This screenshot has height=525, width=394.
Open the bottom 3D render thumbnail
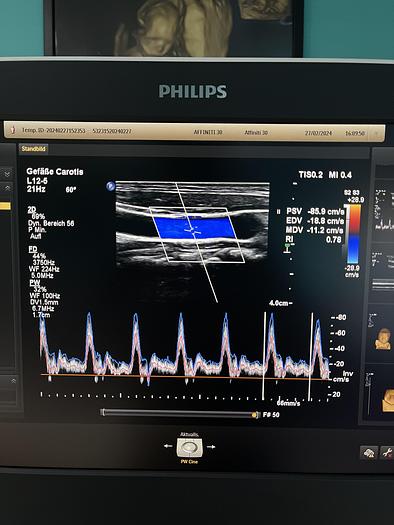pyautogui.click(x=387, y=400)
